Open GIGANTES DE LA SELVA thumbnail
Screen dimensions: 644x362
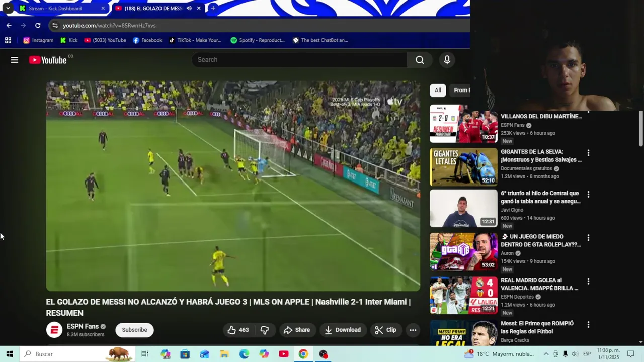(x=463, y=167)
